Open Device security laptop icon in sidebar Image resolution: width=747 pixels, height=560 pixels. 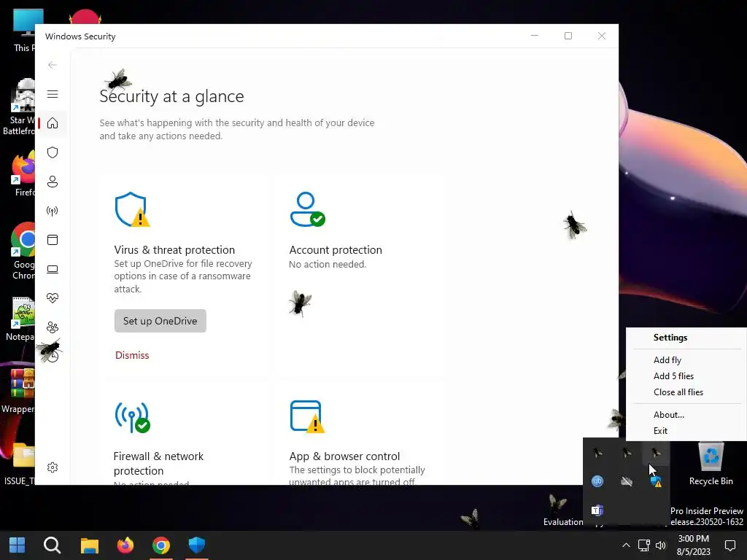[x=53, y=270]
